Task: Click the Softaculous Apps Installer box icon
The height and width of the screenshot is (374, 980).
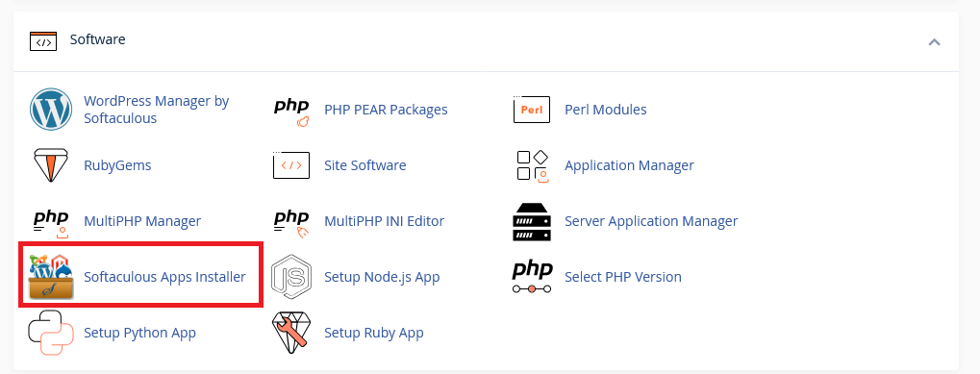Action: pyautogui.click(x=51, y=277)
